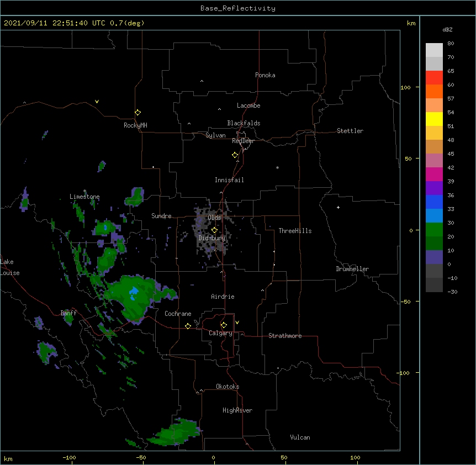Viewport: 476px width, 465px height.
Task: Select the HighRiver city label
Action: pyautogui.click(x=237, y=410)
